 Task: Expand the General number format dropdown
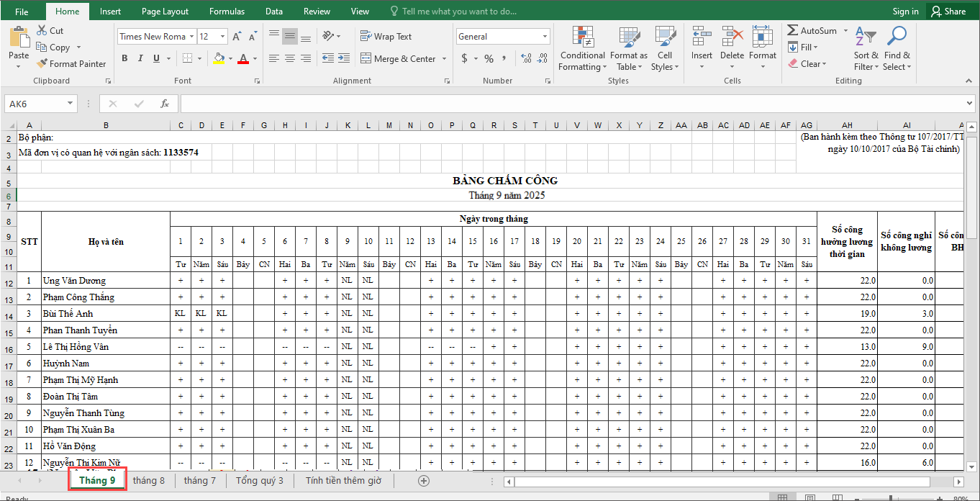point(545,37)
